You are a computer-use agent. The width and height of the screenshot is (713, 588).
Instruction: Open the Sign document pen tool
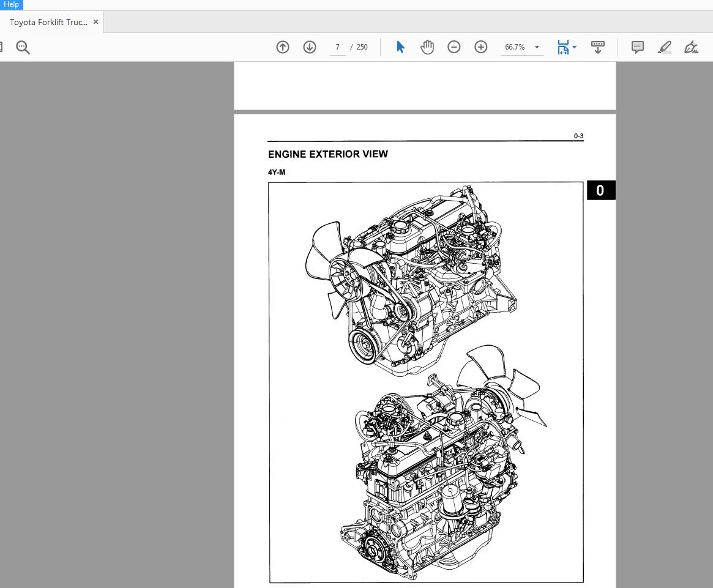click(691, 47)
